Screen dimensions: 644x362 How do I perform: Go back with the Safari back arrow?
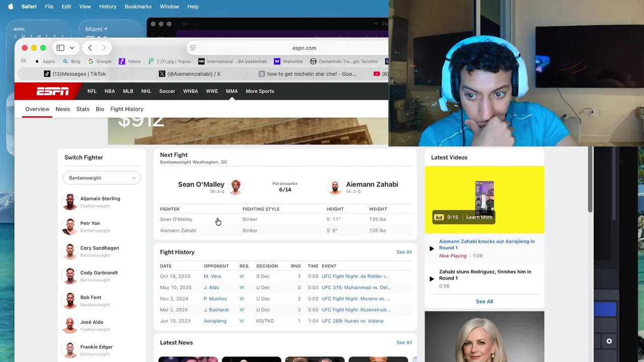[x=90, y=48]
